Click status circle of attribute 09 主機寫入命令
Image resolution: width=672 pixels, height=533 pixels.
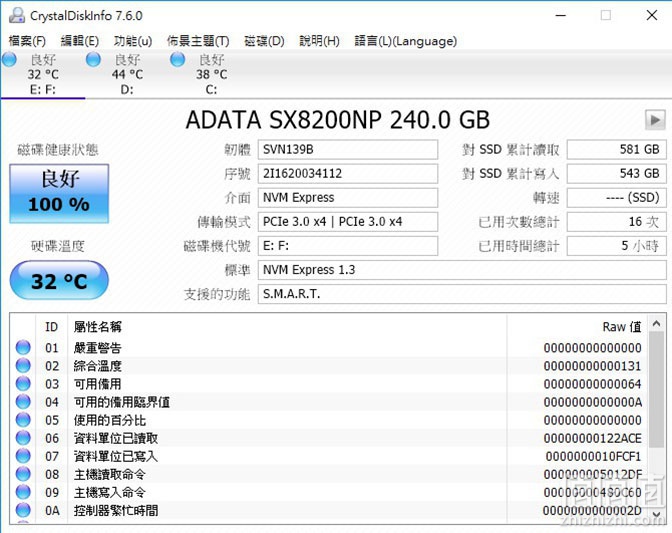(x=23, y=492)
